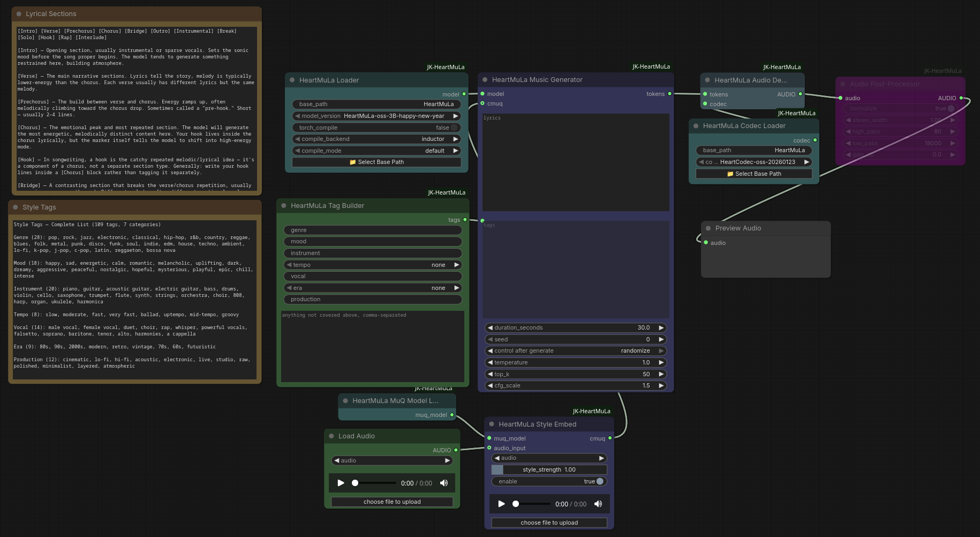980x537 pixels.
Task: Increase temperature with right arrow
Action: pos(661,362)
